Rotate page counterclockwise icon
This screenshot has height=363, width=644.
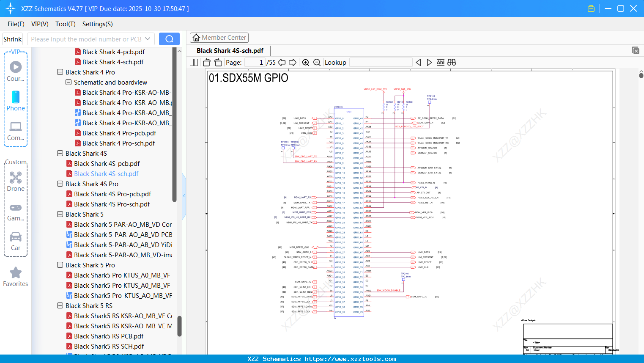click(207, 63)
